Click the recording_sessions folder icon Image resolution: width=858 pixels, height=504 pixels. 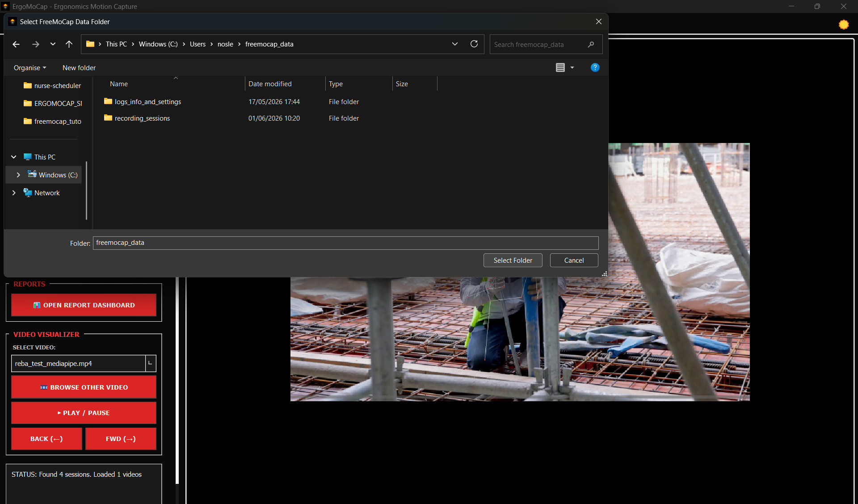pyautogui.click(x=108, y=118)
